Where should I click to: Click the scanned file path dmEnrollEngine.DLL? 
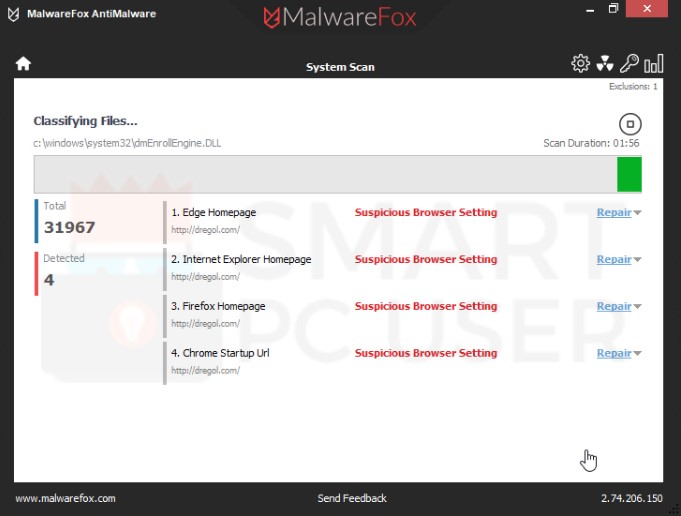tap(127, 143)
